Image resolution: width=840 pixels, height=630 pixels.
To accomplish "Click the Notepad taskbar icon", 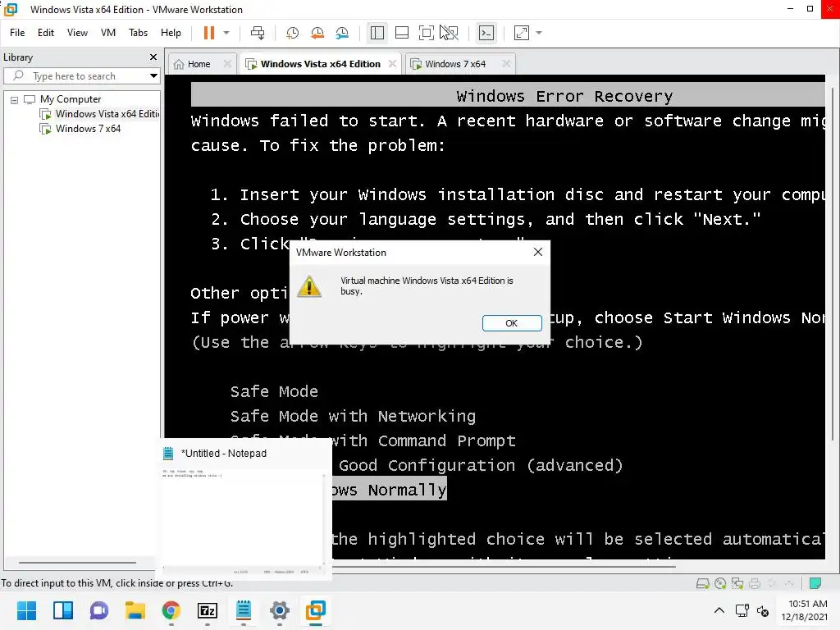I will pyautogui.click(x=243, y=610).
